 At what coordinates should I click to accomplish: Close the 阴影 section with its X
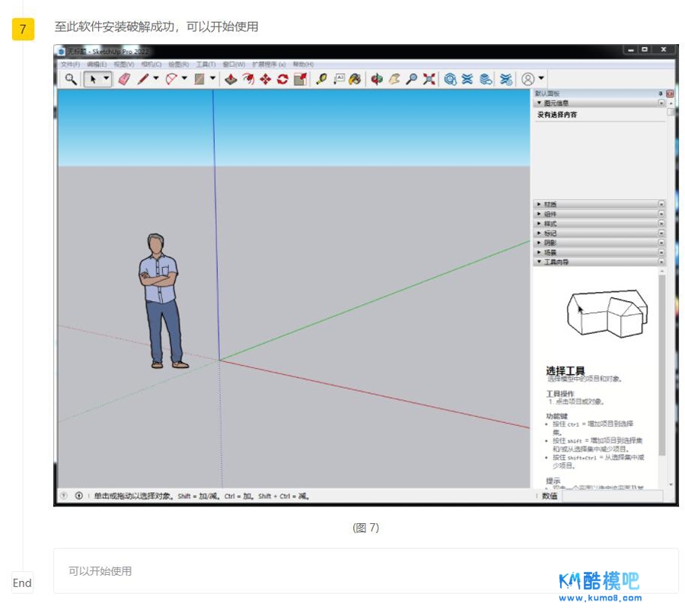coord(661,243)
